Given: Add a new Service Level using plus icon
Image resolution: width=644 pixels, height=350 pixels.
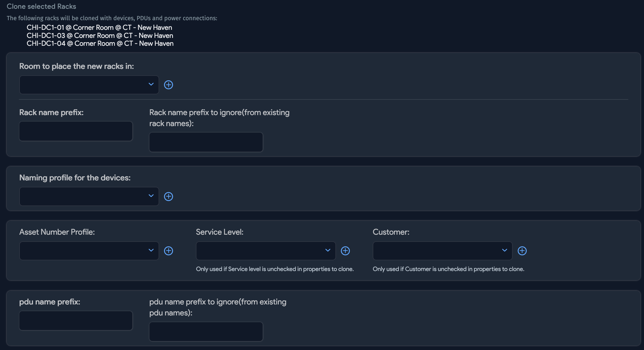Looking at the screenshot, I should (x=345, y=251).
